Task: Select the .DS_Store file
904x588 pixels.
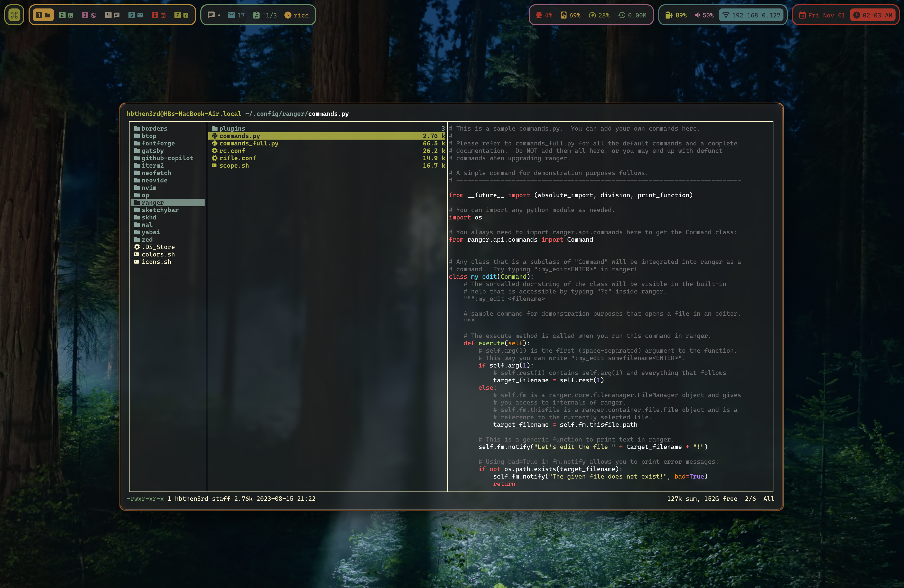Action: coord(168,247)
